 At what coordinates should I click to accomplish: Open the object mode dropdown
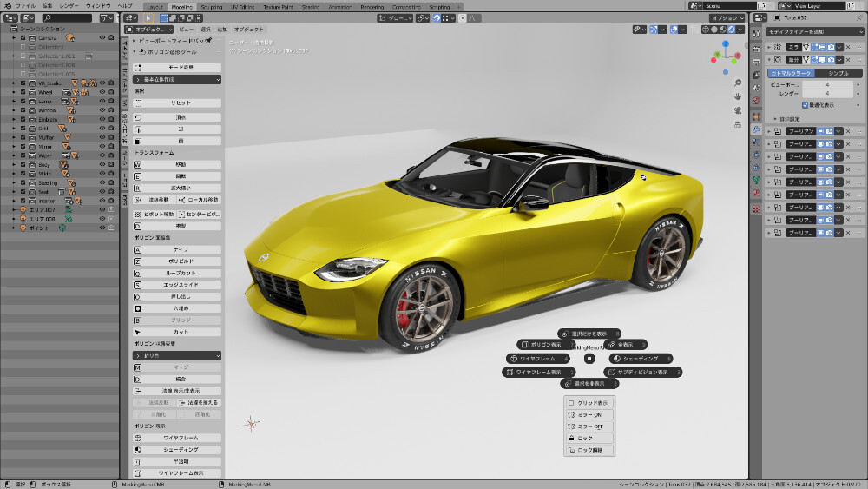(148, 30)
